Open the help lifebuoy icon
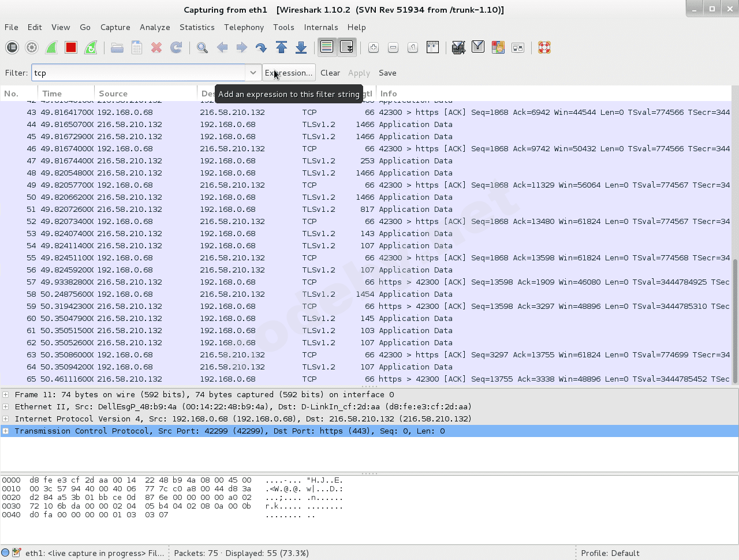 click(x=544, y=47)
